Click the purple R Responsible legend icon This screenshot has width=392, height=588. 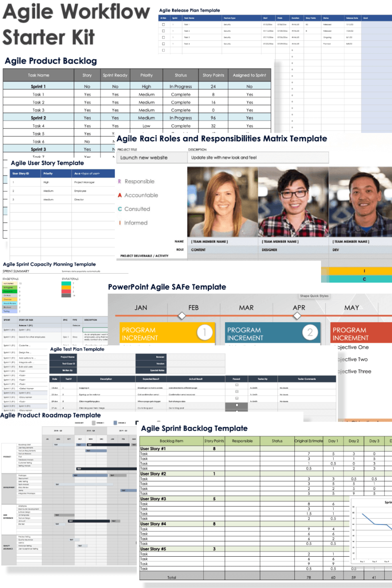pos(120,182)
